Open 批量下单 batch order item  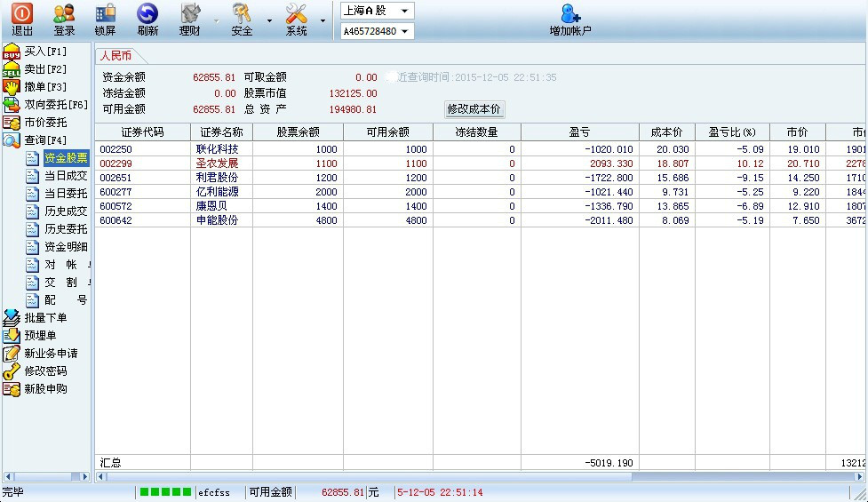[44, 318]
